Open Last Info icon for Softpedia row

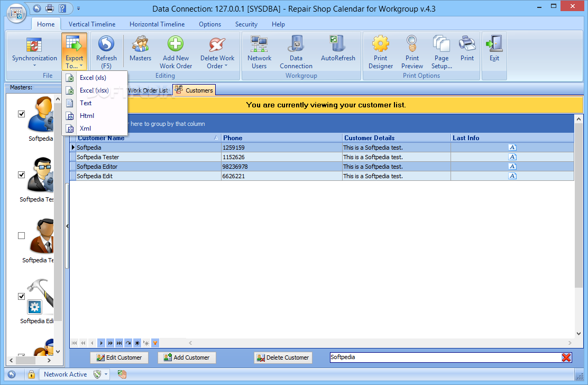point(512,148)
